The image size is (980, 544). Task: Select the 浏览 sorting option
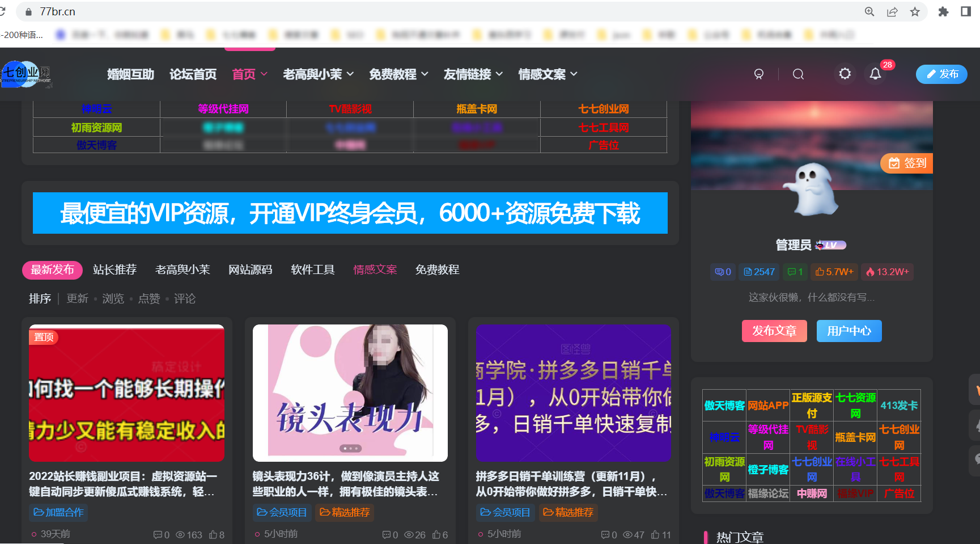pyautogui.click(x=113, y=299)
